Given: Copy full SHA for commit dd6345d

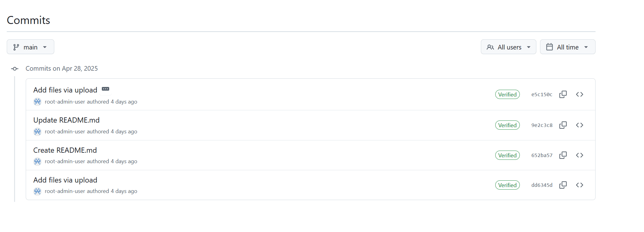Looking at the screenshot, I should [x=563, y=185].
